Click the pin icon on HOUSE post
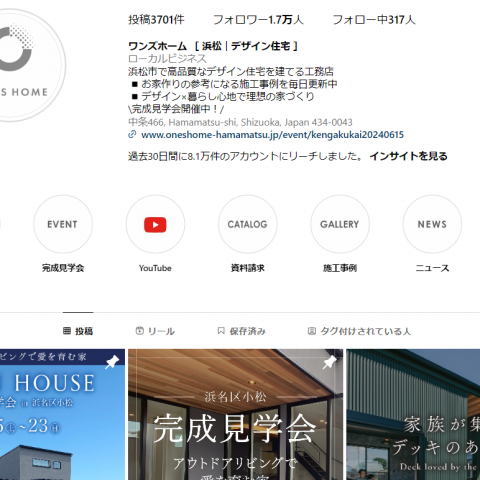This screenshot has width=480, height=480. [112, 362]
